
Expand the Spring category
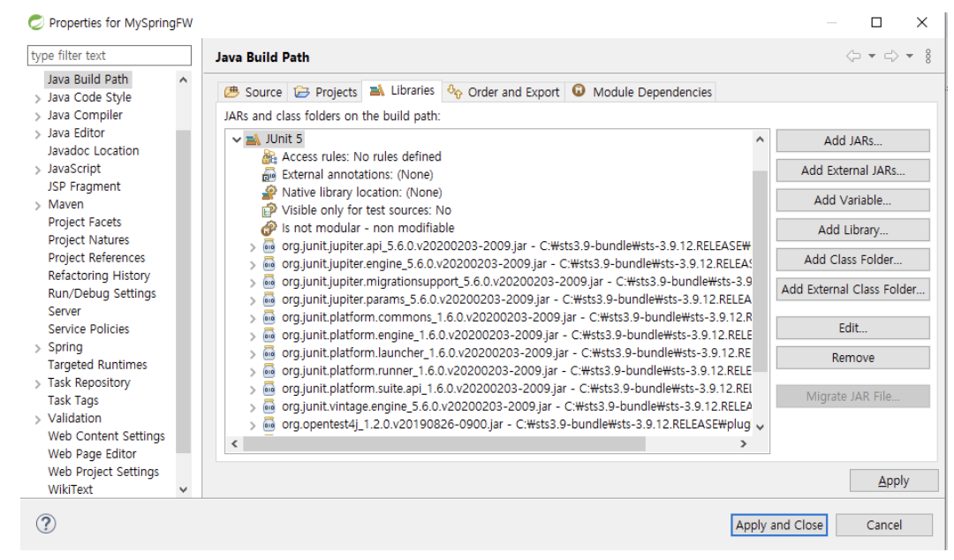[x=38, y=348]
